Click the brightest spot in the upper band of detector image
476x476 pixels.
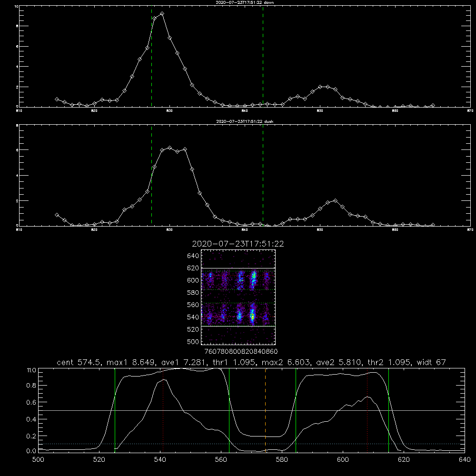[x=254, y=276]
